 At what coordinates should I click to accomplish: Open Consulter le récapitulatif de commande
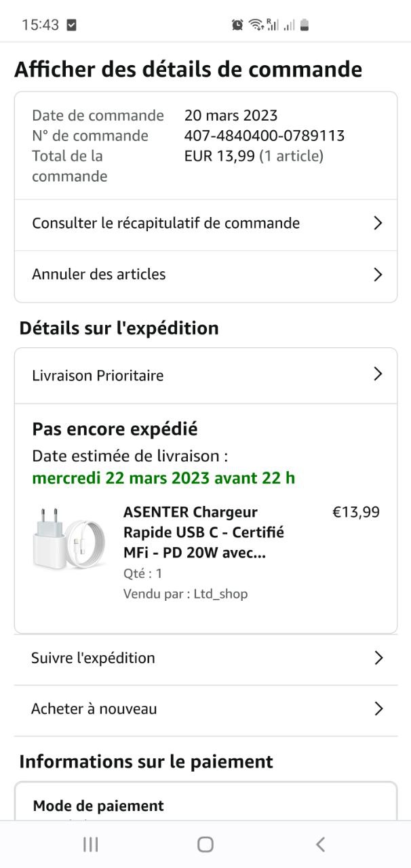pos(165,223)
